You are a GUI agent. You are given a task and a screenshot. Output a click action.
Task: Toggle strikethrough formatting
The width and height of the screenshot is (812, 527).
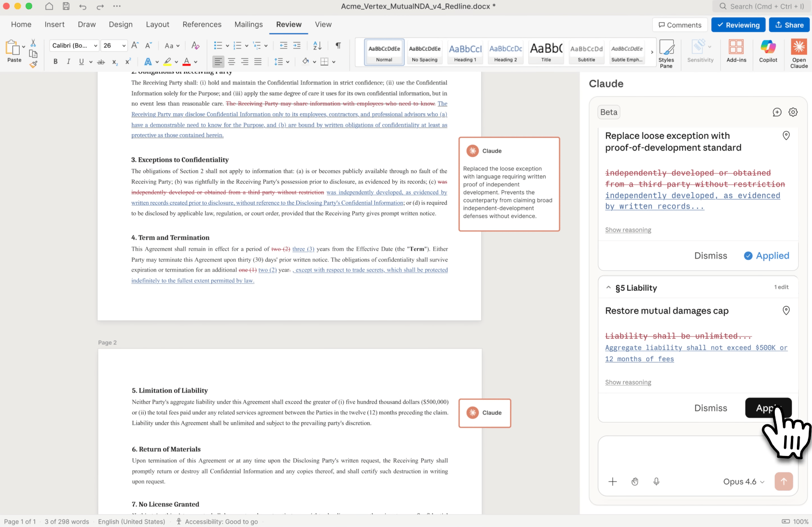(x=101, y=61)
